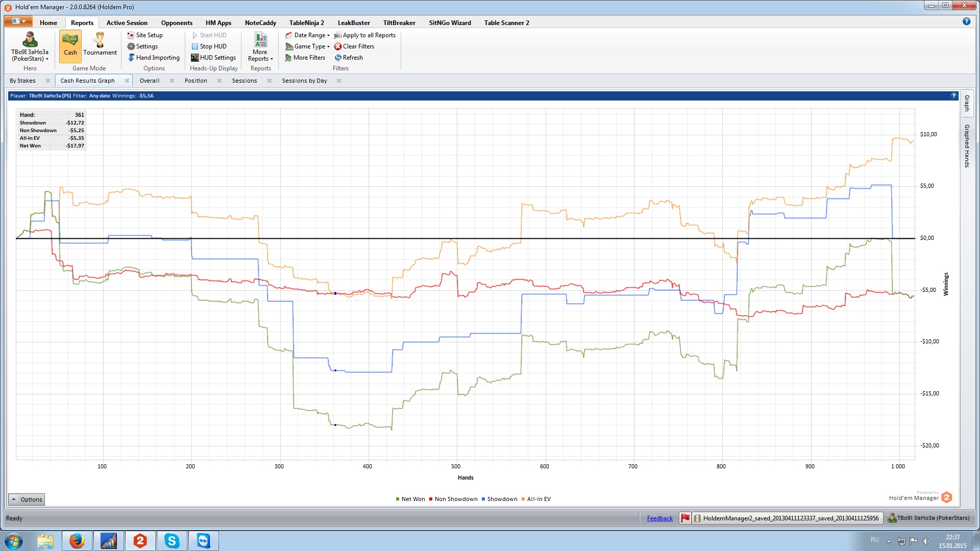Viewport: 980px width, 551px height.
Task: Open the More Reports dropdown
Action: coord(260,55)
